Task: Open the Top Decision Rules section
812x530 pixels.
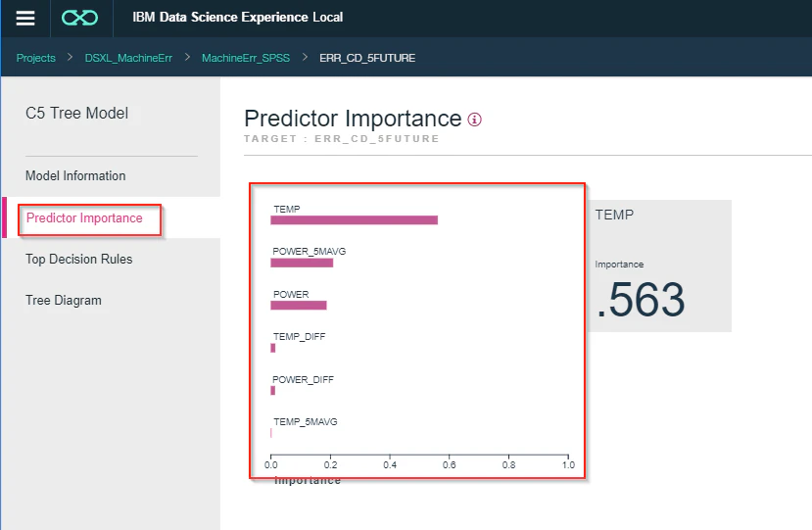Action: coord(79,259)
